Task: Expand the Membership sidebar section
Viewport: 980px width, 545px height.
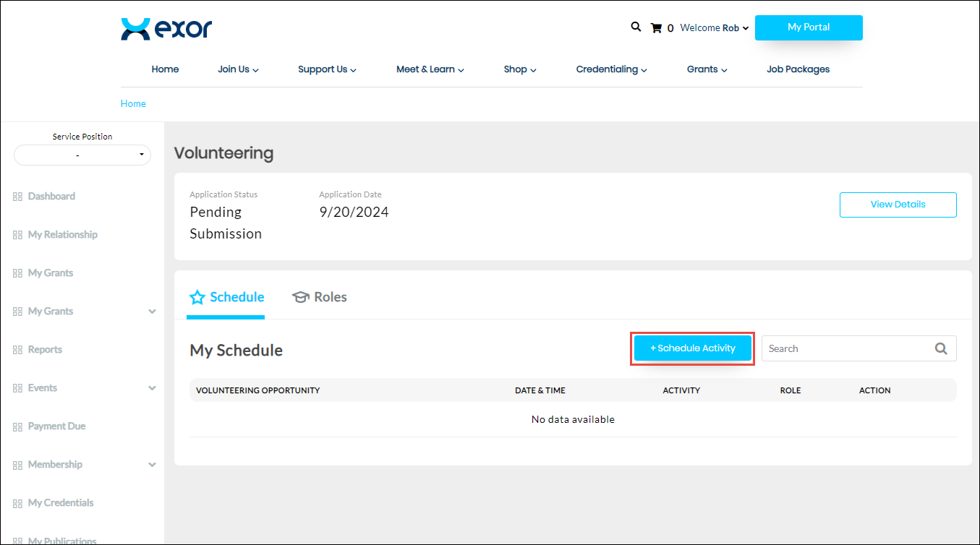Action: [151, 465]
